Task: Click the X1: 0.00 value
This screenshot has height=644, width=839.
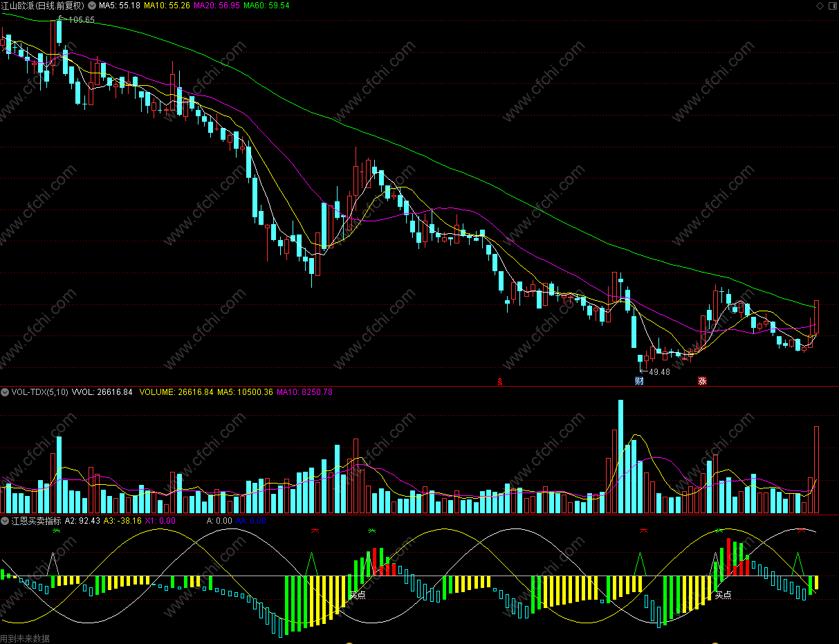Action: pyautogui.click(x=160, y=521)
